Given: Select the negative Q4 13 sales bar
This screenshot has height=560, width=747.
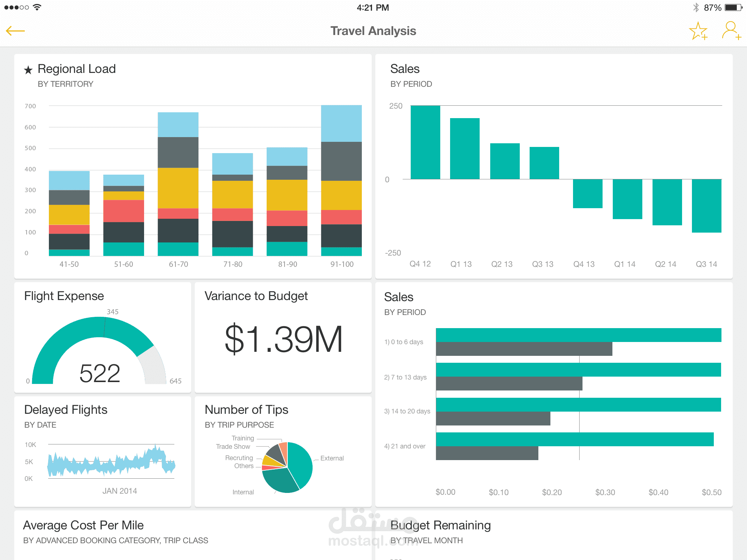Looking at the screenshot, I should point(588,194).
